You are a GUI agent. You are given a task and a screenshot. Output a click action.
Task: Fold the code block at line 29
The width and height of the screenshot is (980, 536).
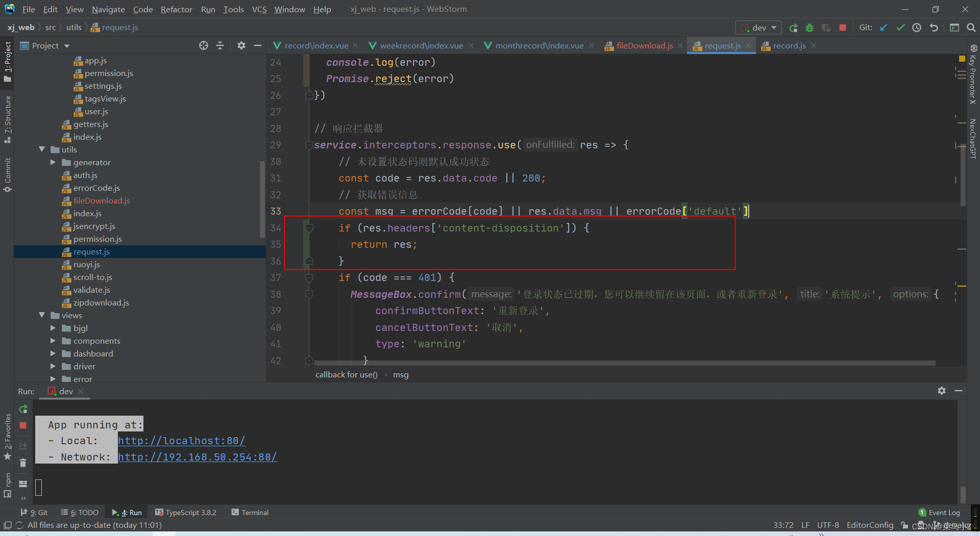point(309,145)
